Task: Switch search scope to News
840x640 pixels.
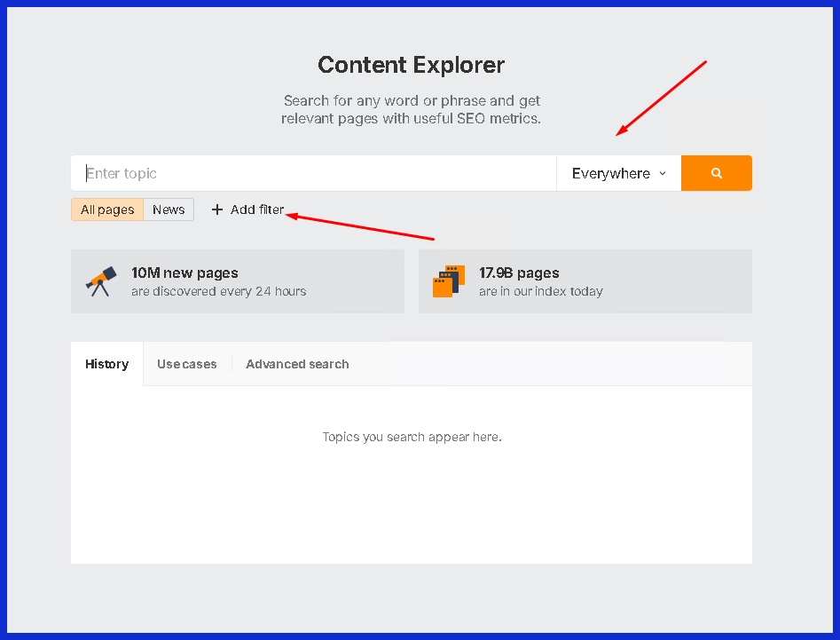Action: (x=169, y=209)
